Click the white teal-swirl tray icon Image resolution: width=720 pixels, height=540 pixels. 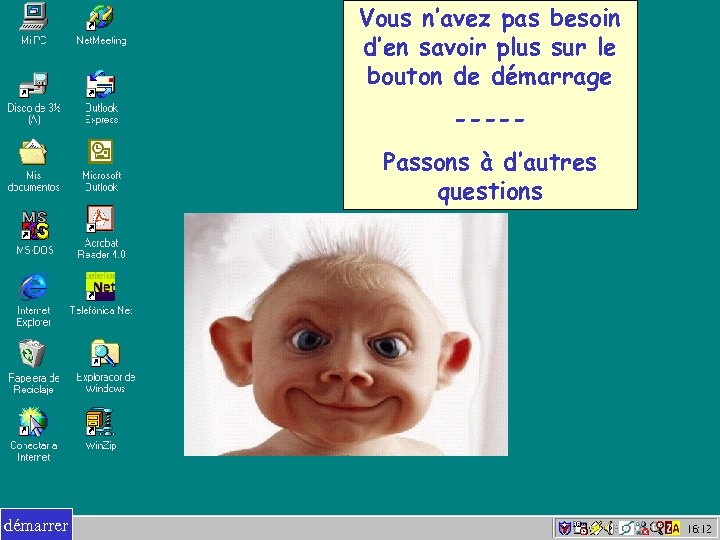(x=626, y=528)
